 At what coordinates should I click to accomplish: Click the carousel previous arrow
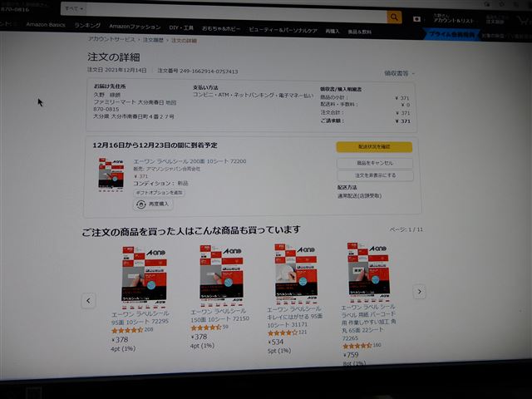pyautogui.click(x=88, y=299)
